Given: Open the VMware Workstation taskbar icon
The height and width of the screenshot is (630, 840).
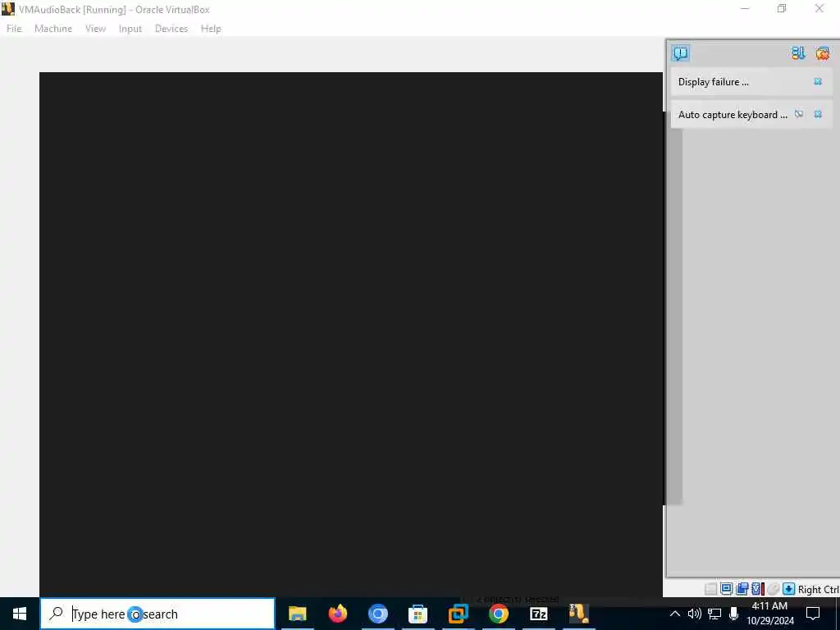Looking at the screenshot, I should point(458,614).
